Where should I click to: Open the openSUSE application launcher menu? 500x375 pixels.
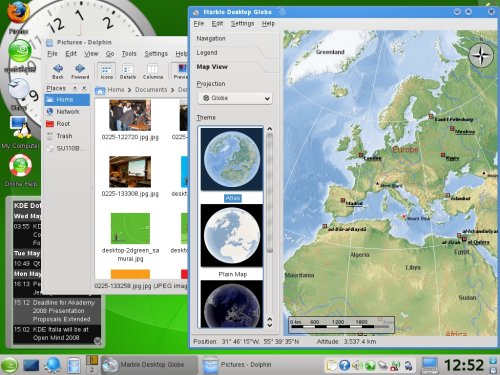pyautogui.click(x=9, y=365)
